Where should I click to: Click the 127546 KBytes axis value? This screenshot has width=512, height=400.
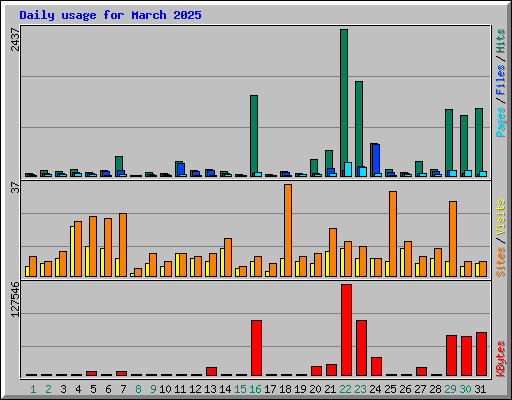click(15, 299)
